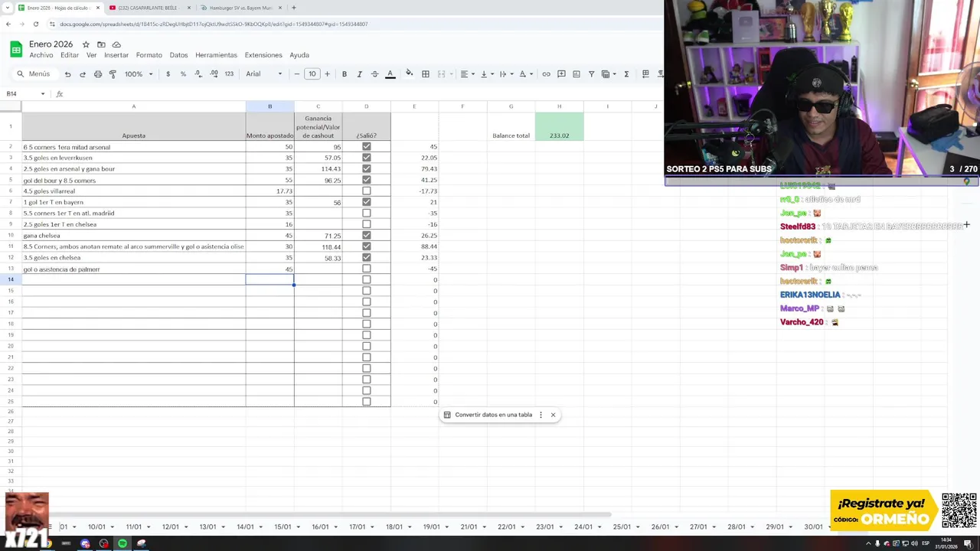The width and height of the screenshot is (980, 551).
Task: Open the borders tool icon
Action: (x=426, y=74)
